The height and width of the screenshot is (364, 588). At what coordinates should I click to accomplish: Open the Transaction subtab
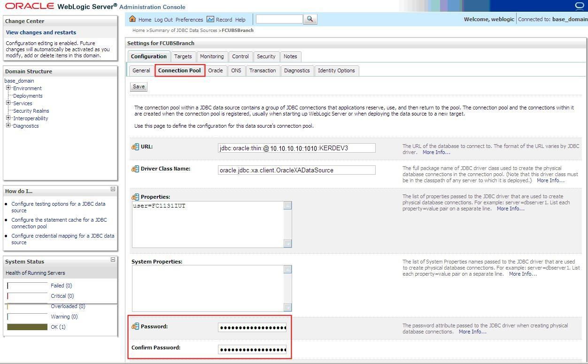point(263,70)
